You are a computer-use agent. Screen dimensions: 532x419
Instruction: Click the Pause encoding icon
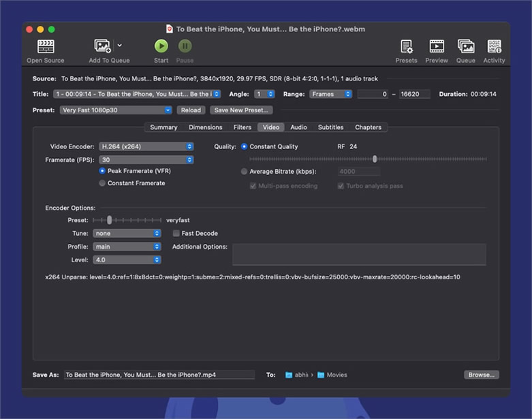(185, 46)
